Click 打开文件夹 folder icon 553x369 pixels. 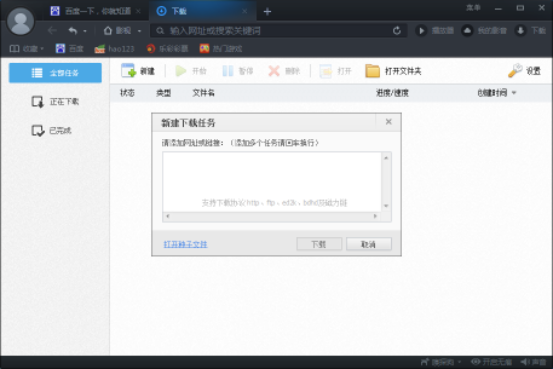[372, 71]
